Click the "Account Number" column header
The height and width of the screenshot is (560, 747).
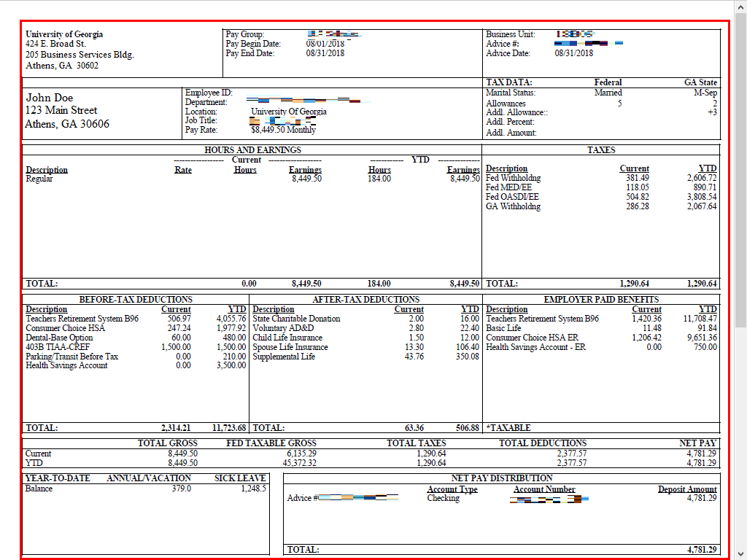pyautogui.click(x=544, y=489)
